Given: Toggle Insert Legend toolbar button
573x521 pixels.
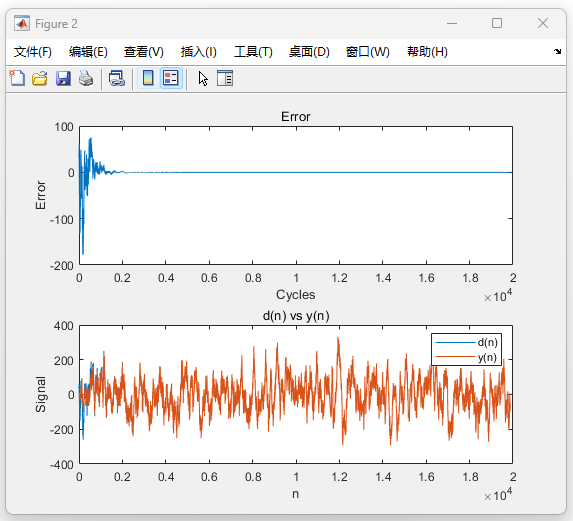Looking at the screenshot, I should (x=171, y=78).
